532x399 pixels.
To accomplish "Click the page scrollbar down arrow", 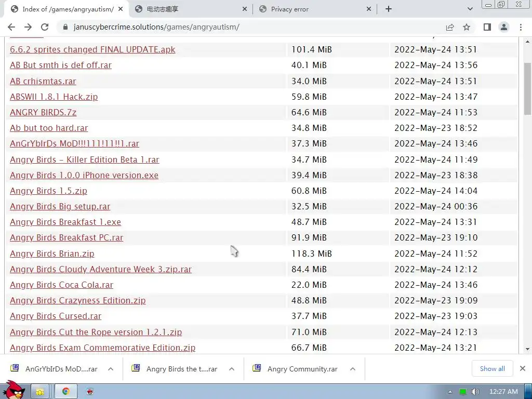I will pos(527,349).
